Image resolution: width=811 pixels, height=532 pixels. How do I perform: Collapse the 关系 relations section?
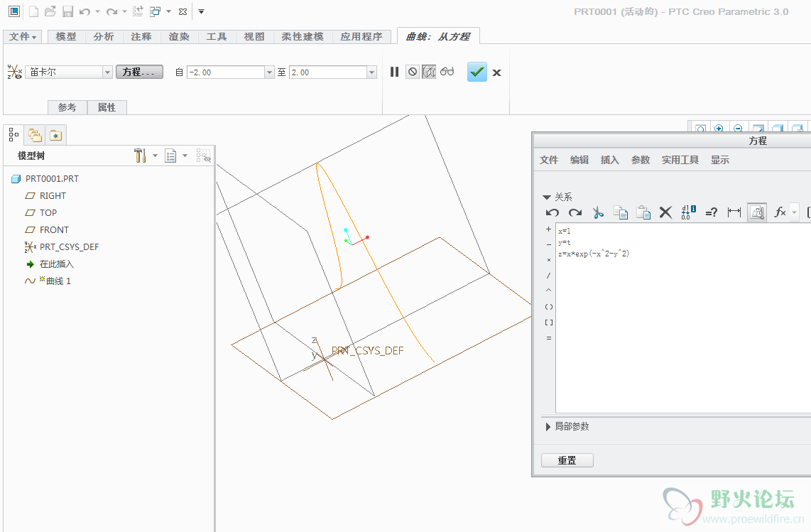pyautogui.click(x=547, y=197)
